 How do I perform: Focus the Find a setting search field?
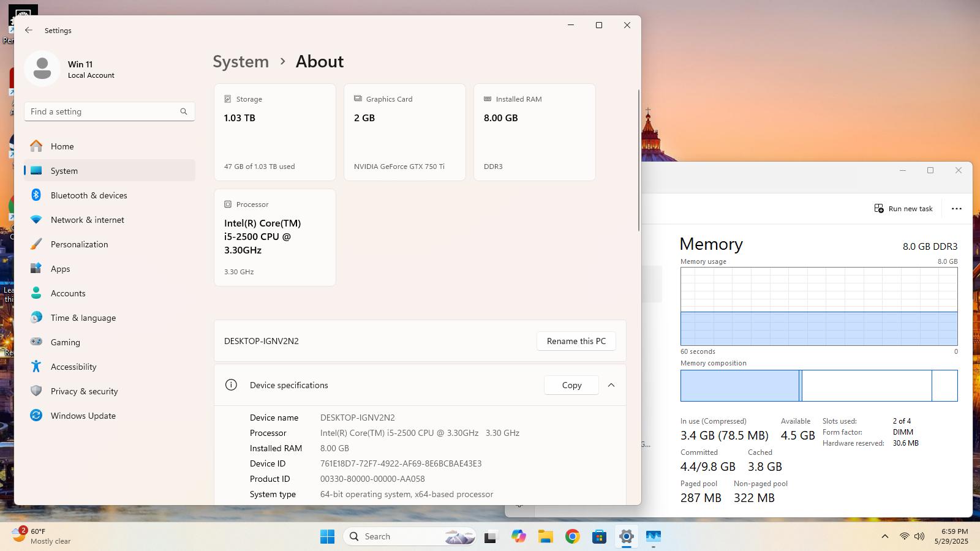tap(110, 111)
